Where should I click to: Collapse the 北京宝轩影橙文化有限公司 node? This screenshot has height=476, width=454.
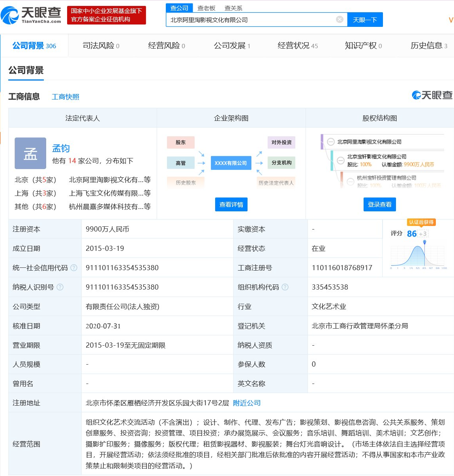point(340,160)
